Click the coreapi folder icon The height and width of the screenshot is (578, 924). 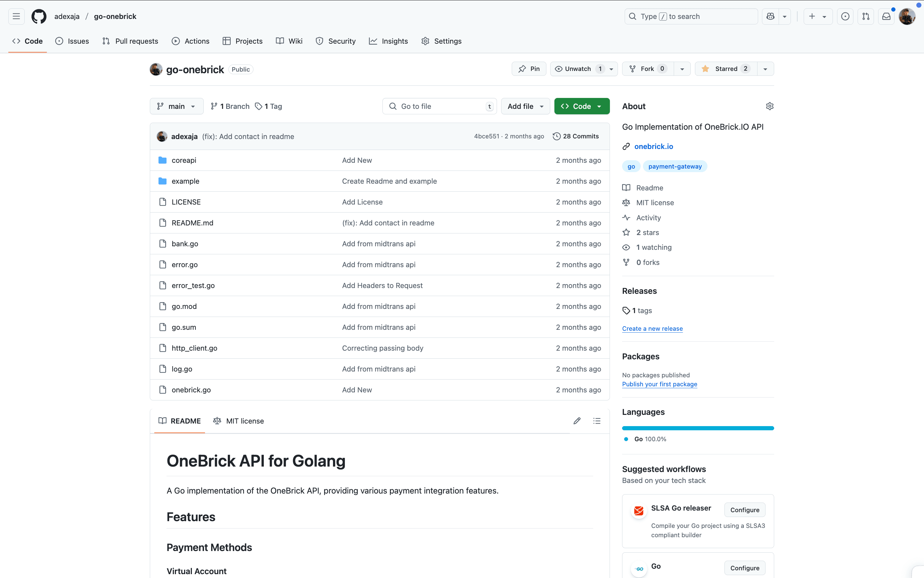click(162, 160)
